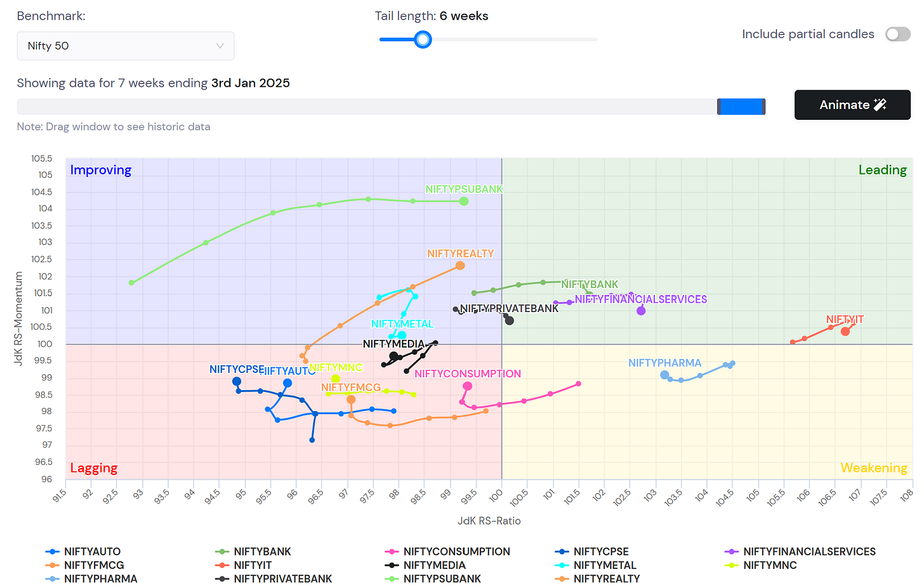Click the NIFTYREALTY head data point
Viewport: 924px width, 588px height.
pyautogui.click(x=460, y=266)
